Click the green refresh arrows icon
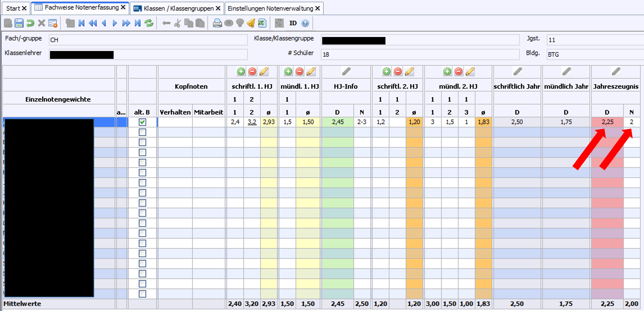 [x=149, y=23]
